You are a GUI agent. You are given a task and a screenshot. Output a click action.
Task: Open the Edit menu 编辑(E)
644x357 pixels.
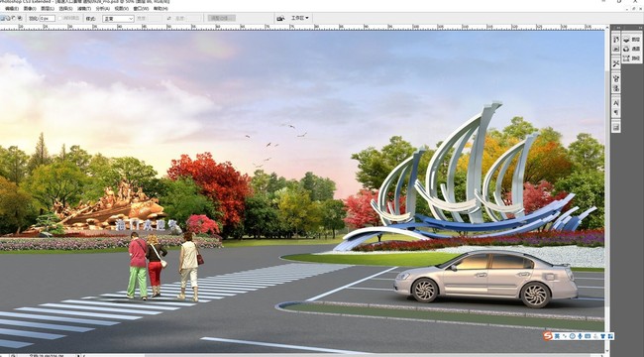click(12, 8)
